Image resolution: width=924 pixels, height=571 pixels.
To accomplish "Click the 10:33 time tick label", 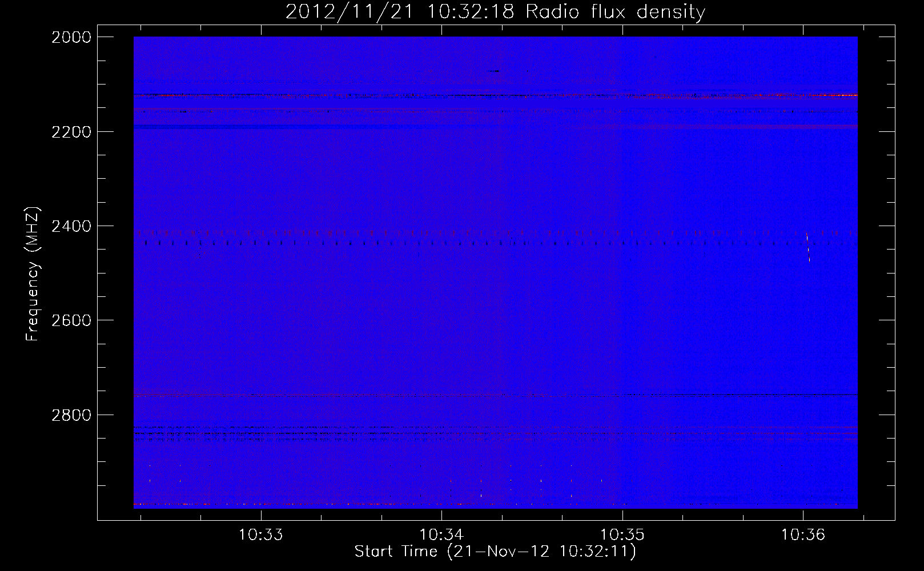I will click(261, 535).
